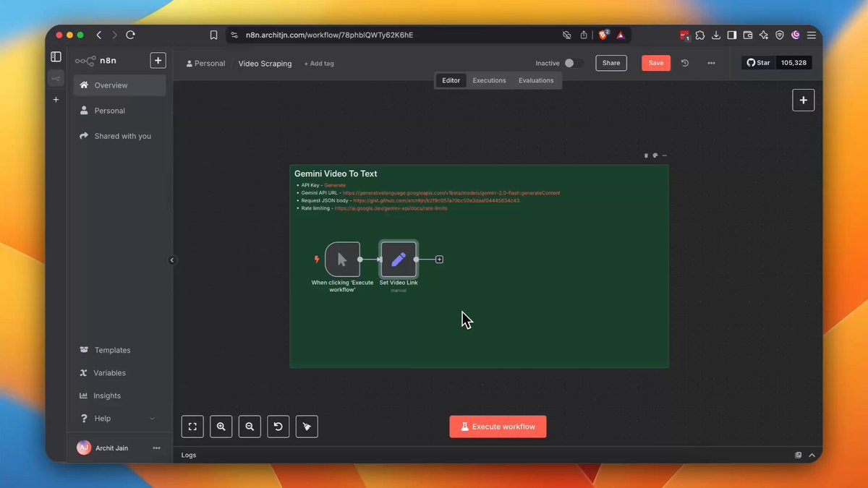Screen dimensions: 868x488
Task: Open the Request JSON body gist link
Action: pyautogui.click(x=436, y=200)
